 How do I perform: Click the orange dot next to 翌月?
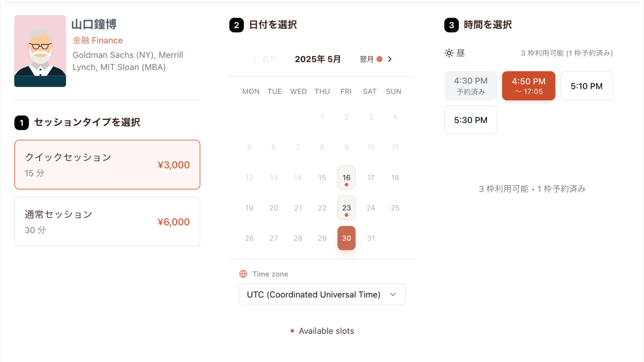(379, 59)
